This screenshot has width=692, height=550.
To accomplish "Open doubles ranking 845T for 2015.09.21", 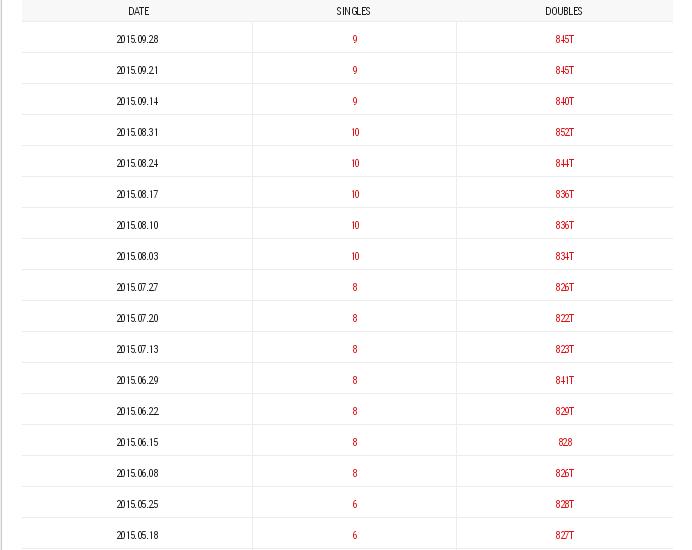I will coord(564,70).
